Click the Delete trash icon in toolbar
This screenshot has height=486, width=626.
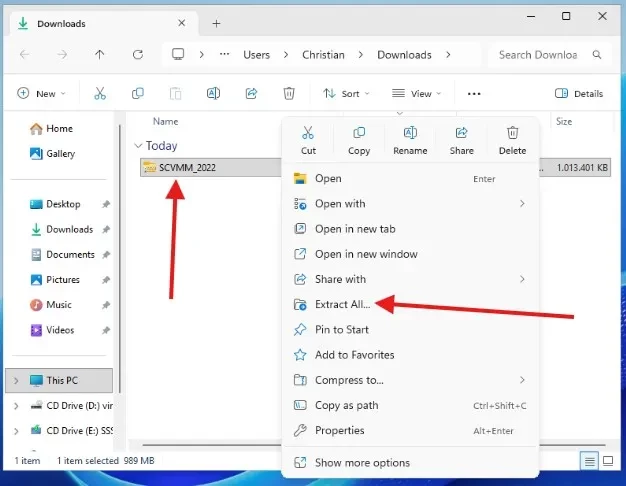click(289, 93)
